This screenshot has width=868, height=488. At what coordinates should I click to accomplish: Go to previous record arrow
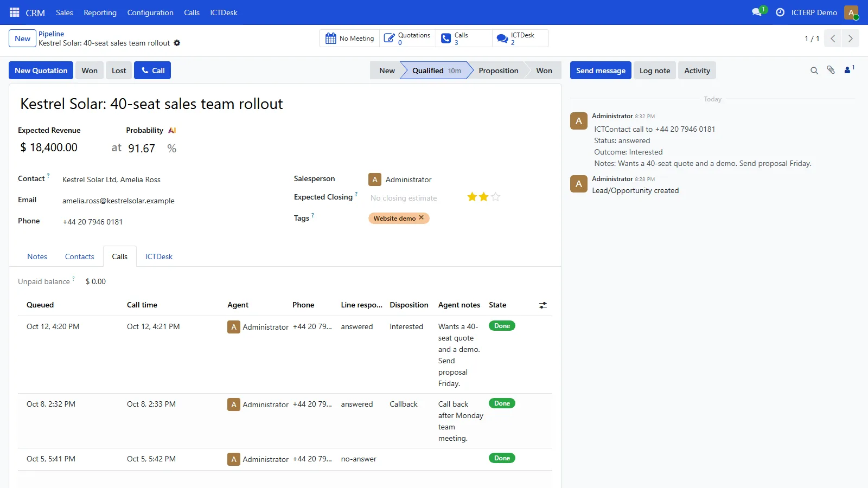coord(833,38)
